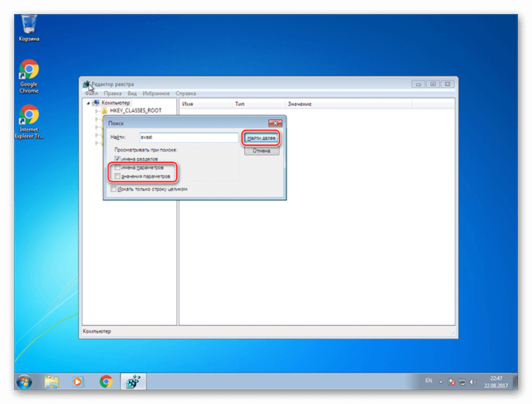Collapse the Компьютер tree node
The width and height of the screenshot is (532, 404).
tap(89, 103)
